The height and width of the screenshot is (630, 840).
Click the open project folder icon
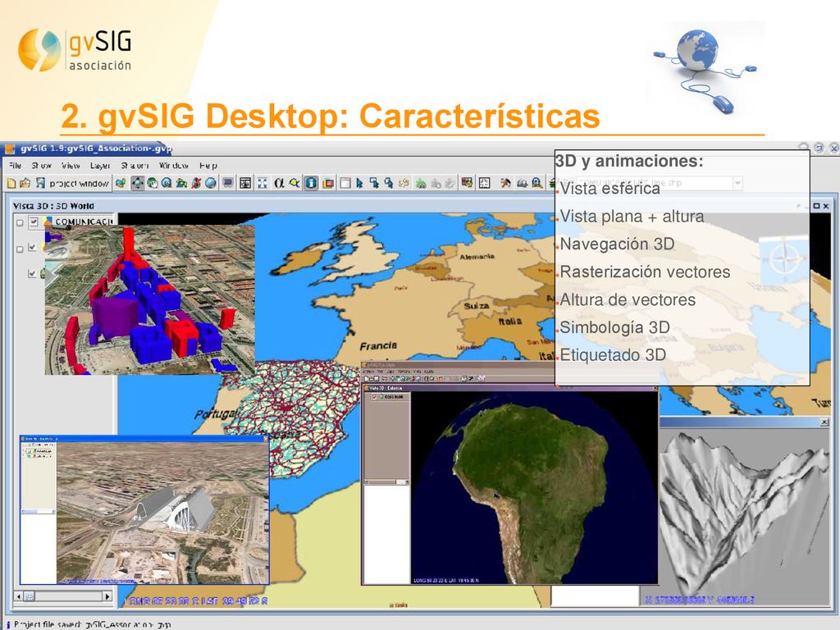(25, 183)
